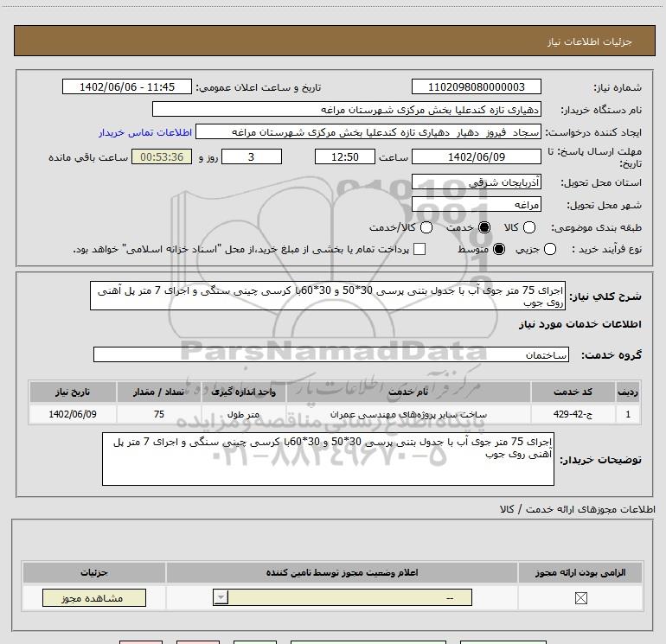
Task: Click the remaining days field showing 3
Action: (x=252, y=156)
